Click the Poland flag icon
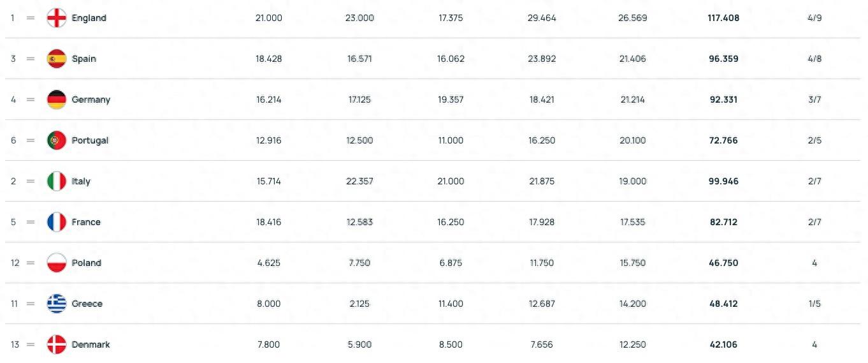The image size is (868, 363). (x=57, y=263)
